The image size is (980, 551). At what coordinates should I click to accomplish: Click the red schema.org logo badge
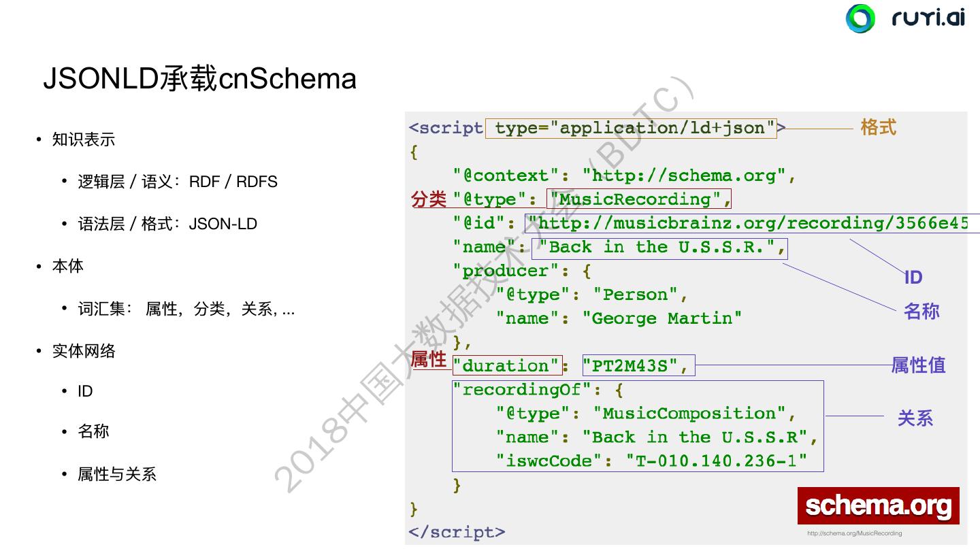pos(878,506)
